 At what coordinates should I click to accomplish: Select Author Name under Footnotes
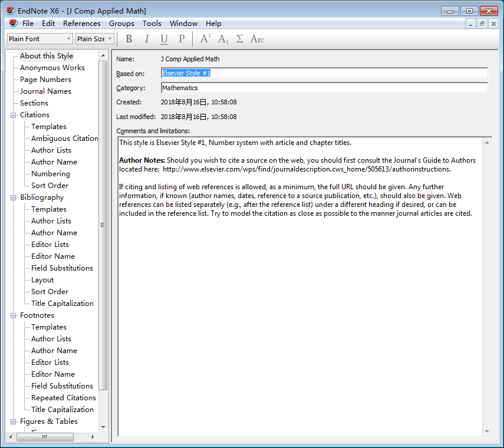54,351
